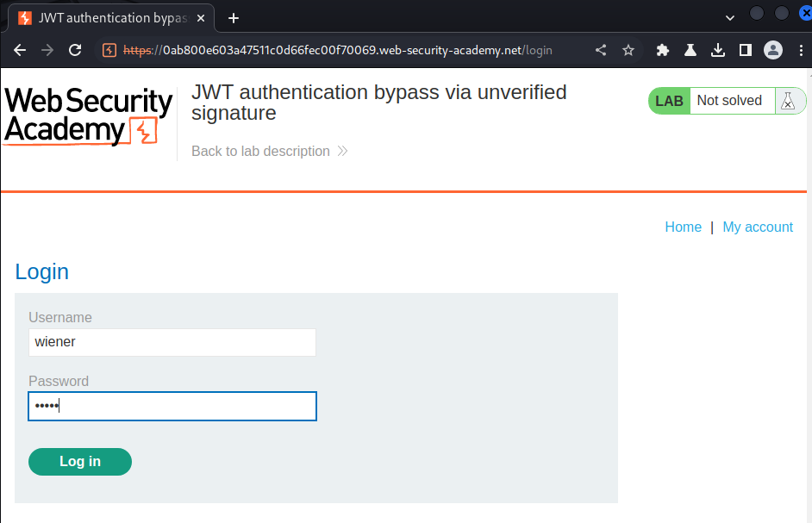Toggle the side panel icon
Viewport: 812px width, 523px height.
pos(746,50)
